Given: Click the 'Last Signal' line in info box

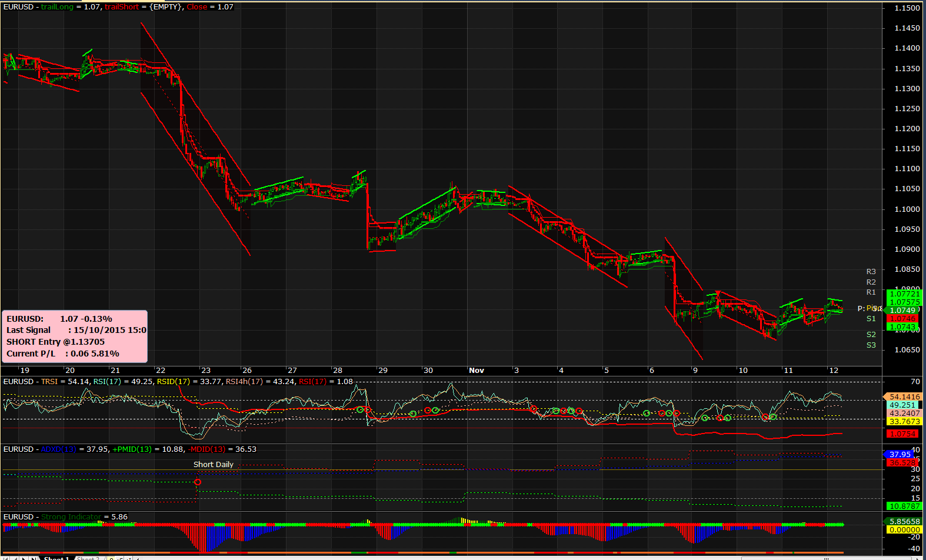Looking at the screenshot, I should tap(76, 330).
